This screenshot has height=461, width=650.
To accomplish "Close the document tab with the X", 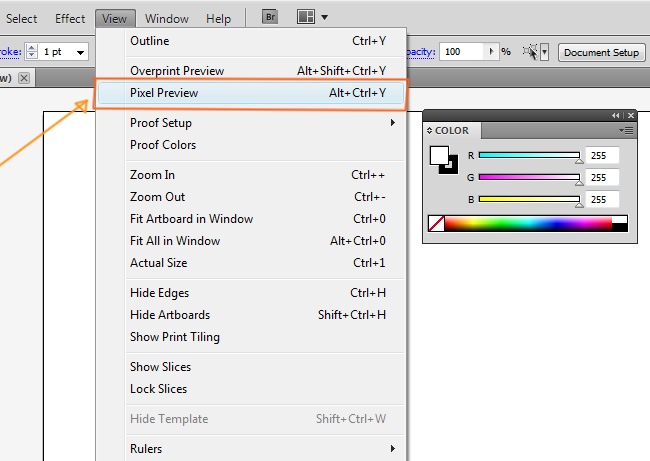I will (x=24, y=78).
